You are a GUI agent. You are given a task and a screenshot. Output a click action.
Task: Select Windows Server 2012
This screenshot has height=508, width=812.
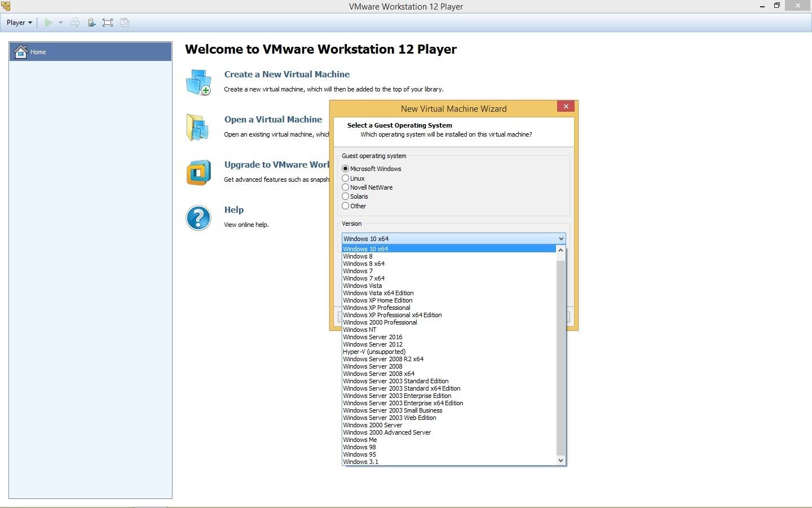[449, 344]
